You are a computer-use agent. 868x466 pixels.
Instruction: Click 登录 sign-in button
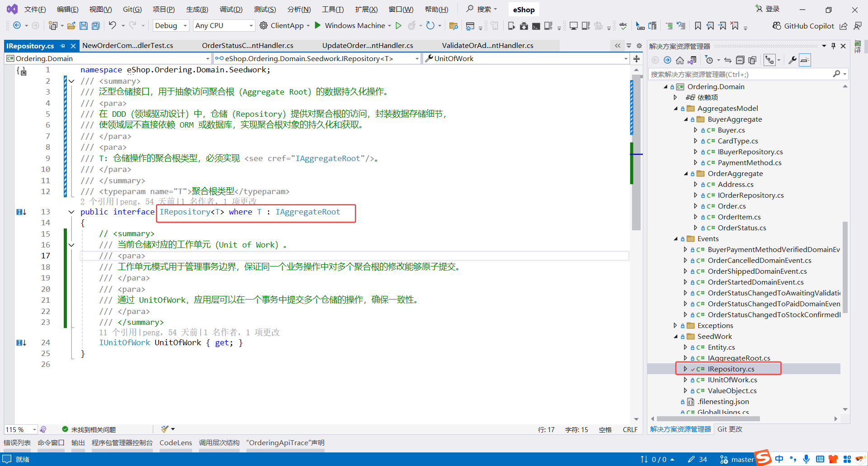click(767, 9)
